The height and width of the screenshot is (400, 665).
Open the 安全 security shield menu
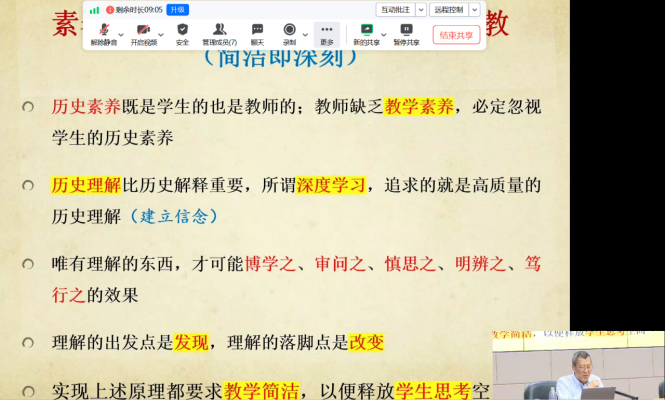(182, 34)
